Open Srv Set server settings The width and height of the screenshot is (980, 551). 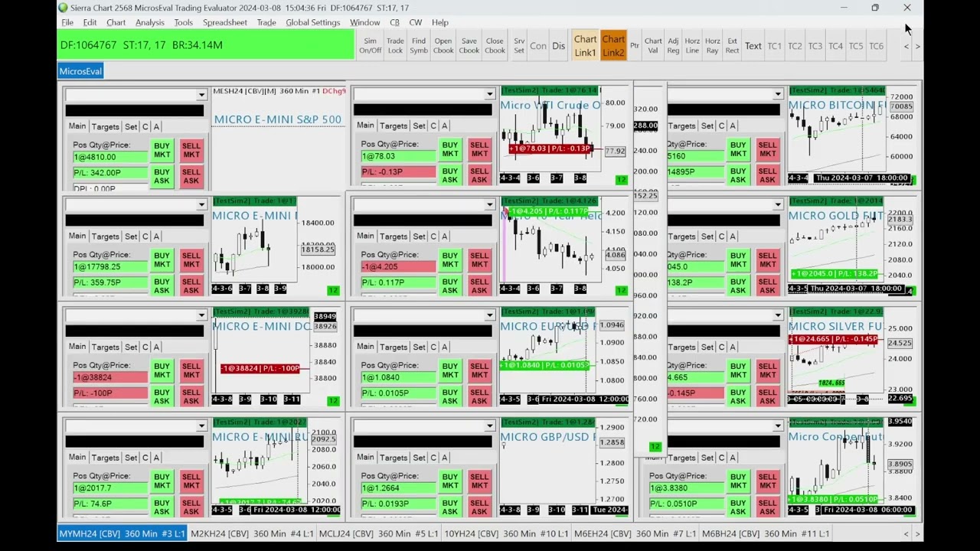[x=519, y=46]
